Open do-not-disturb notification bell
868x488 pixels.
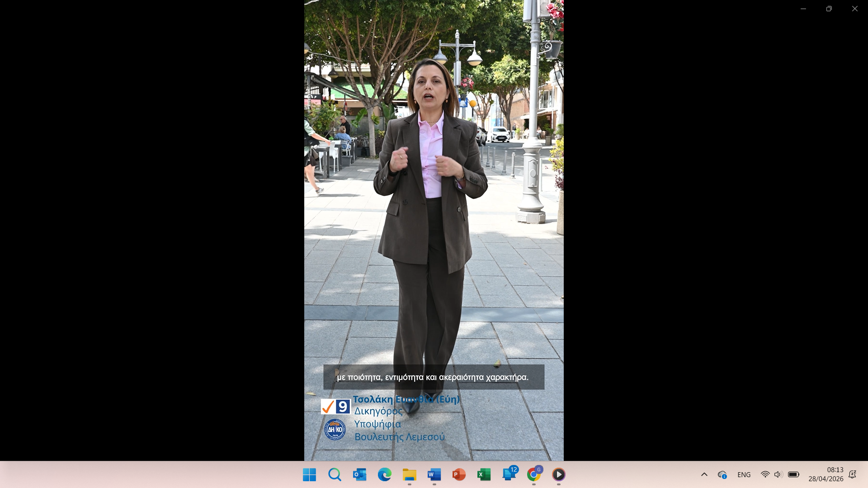(852, 474)
